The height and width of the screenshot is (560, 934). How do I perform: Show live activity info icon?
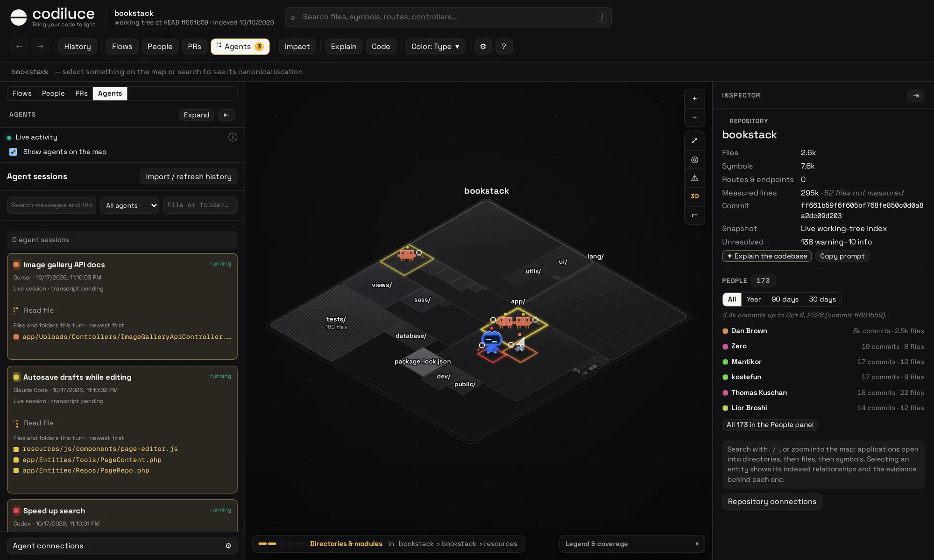coord(233,137)
